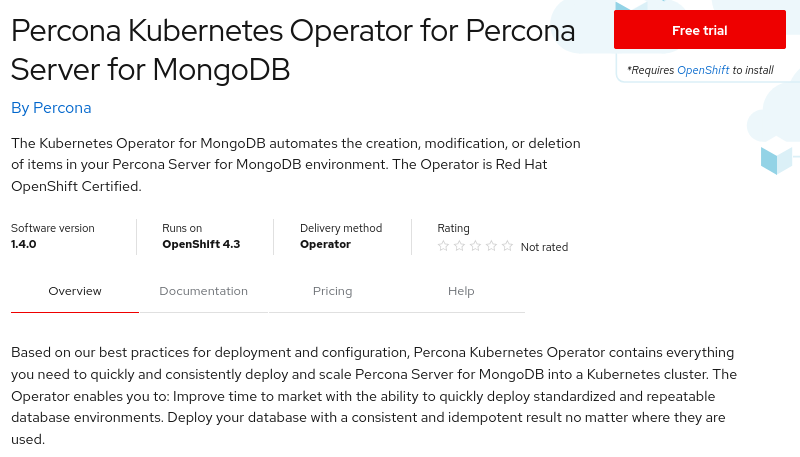Follow the By Percona vendor link
Screen dimensions: 800x457
point(51,107)
